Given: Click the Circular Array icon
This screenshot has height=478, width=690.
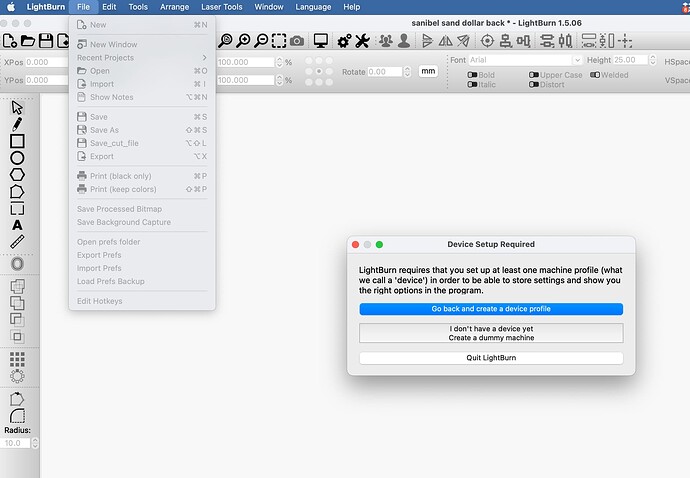Looking at the screenshot, I should click(17, 376).
